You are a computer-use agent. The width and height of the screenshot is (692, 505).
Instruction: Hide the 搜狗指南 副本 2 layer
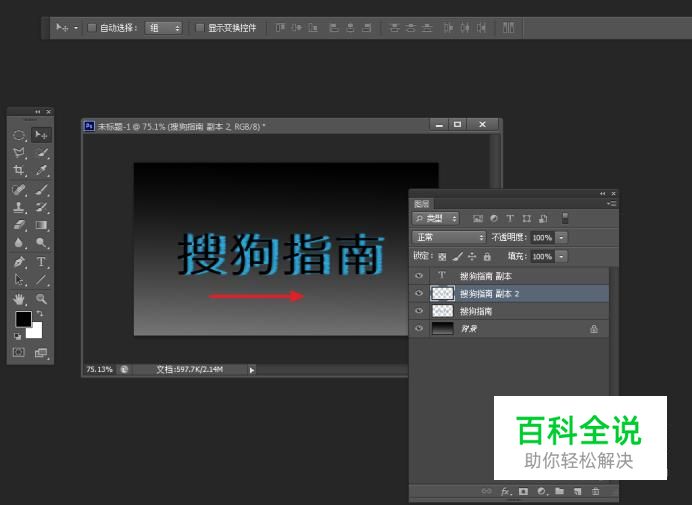419,294
